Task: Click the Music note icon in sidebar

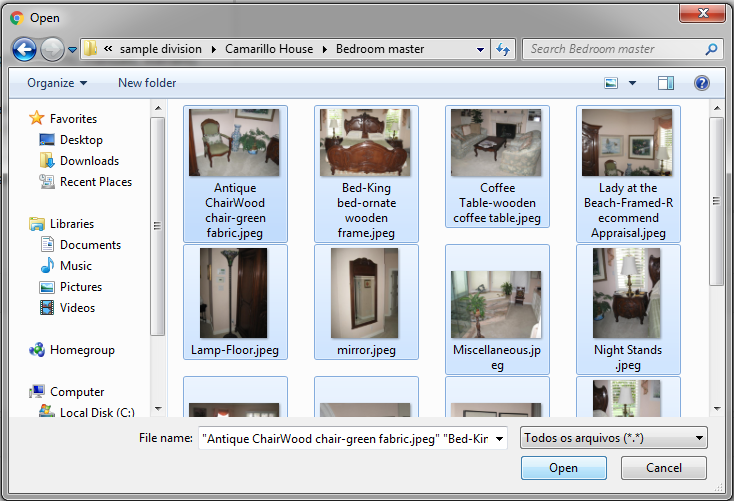Action: [x=47, y=265]
